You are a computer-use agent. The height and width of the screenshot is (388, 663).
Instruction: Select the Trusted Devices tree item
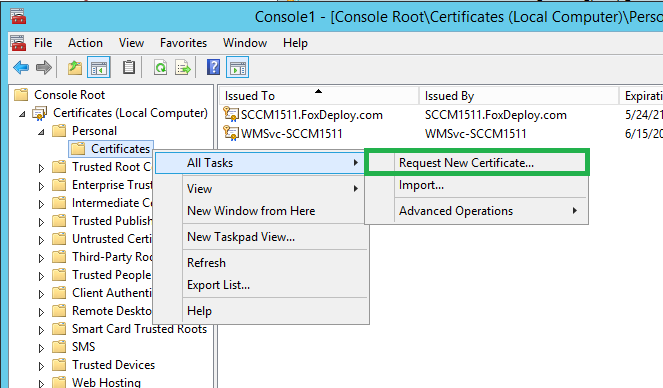click(113, 365)
